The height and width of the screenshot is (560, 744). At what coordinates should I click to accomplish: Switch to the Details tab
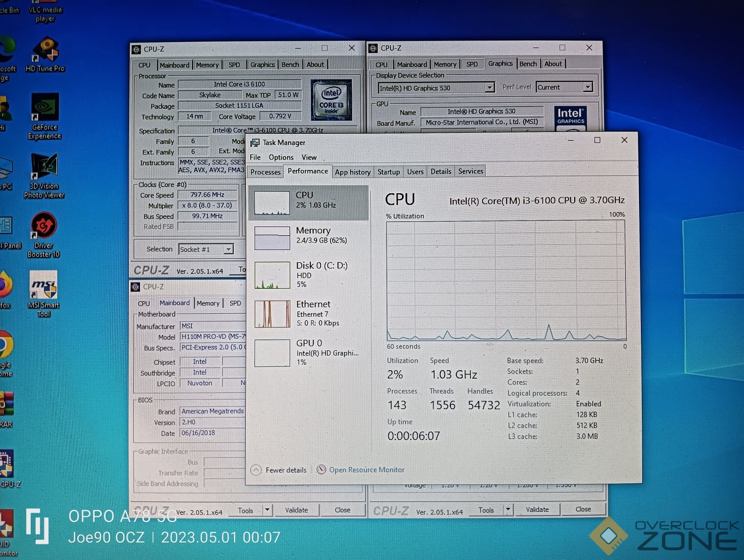pyautogui.click(x=441, y=171)
